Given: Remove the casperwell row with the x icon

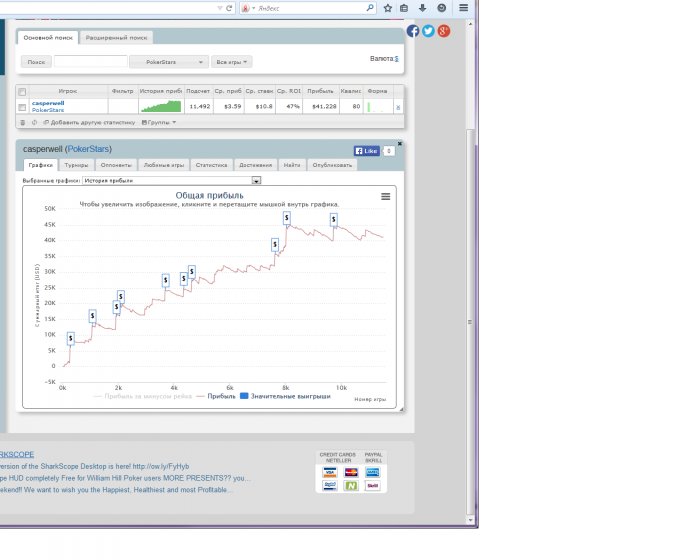Looking at the screenshot, I should 398,107.
